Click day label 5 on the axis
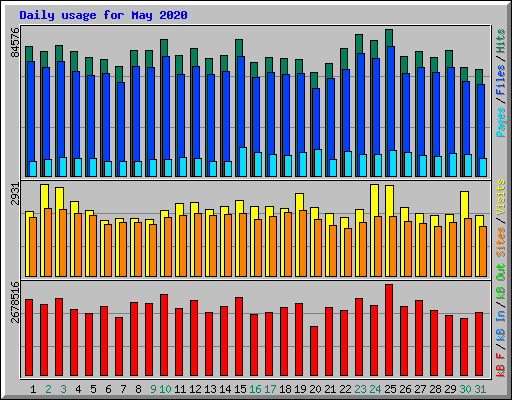Image resolution: width=512 pixels, height=400 pixels. (x=93, y=389)
